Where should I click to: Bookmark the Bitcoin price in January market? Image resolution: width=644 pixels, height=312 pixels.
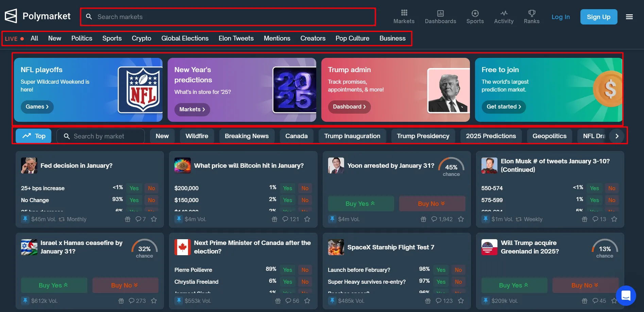(x=307, y=219)
